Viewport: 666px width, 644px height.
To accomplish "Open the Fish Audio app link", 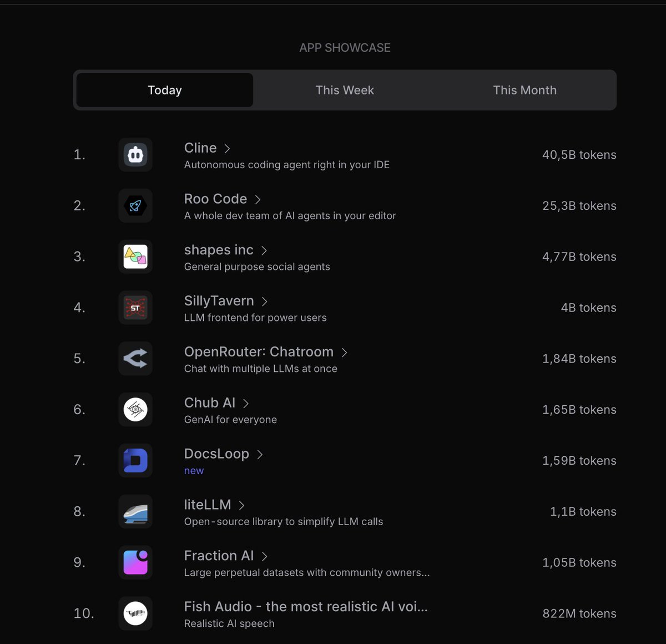I will click(x=306, y=607).
